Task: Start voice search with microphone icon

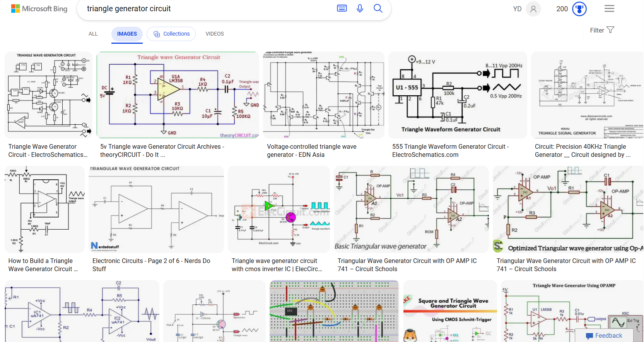Action: (360, 8)
